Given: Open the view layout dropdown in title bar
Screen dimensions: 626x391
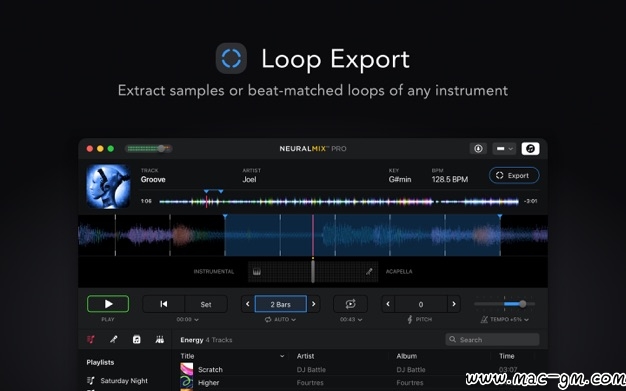Looking at the screenshot, I should (504, 149).
